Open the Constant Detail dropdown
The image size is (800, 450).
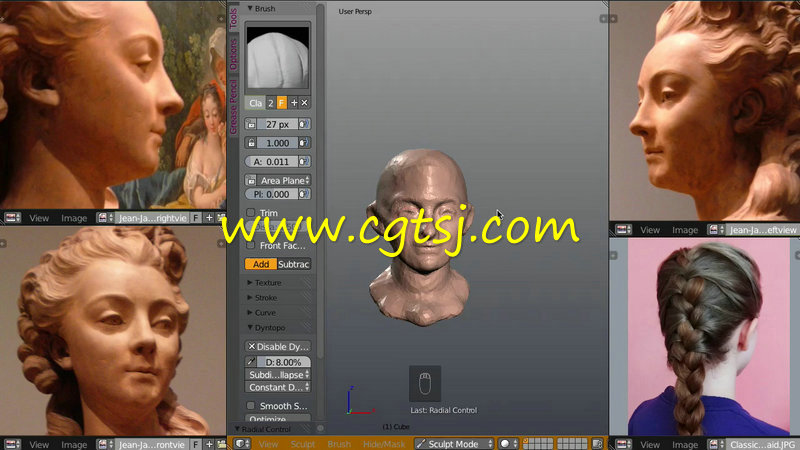point(278,387)
